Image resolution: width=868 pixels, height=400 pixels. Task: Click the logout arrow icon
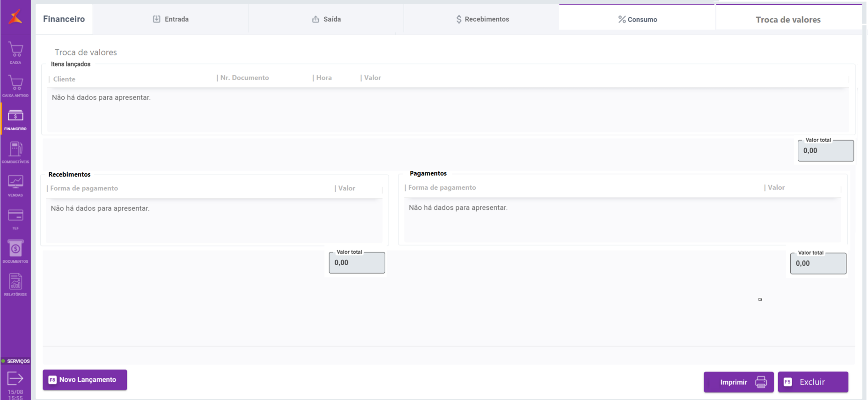(15, 378)
